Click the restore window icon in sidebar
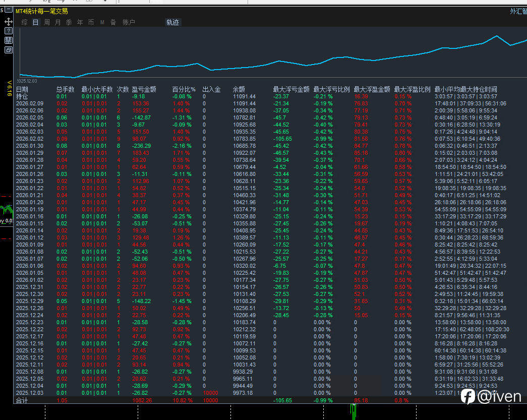This screenshot has width=527, height=420. pyautogui.click(x=8, y=50)
